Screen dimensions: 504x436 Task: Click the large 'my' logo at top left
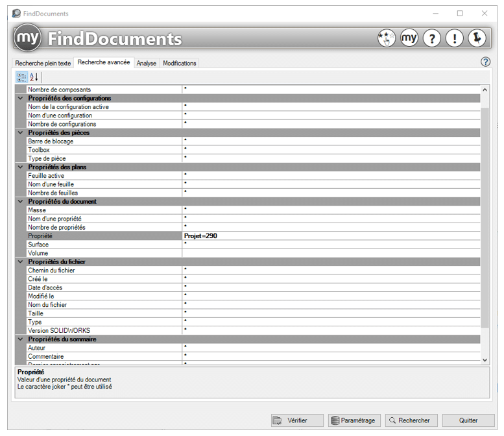coord(28,38)
